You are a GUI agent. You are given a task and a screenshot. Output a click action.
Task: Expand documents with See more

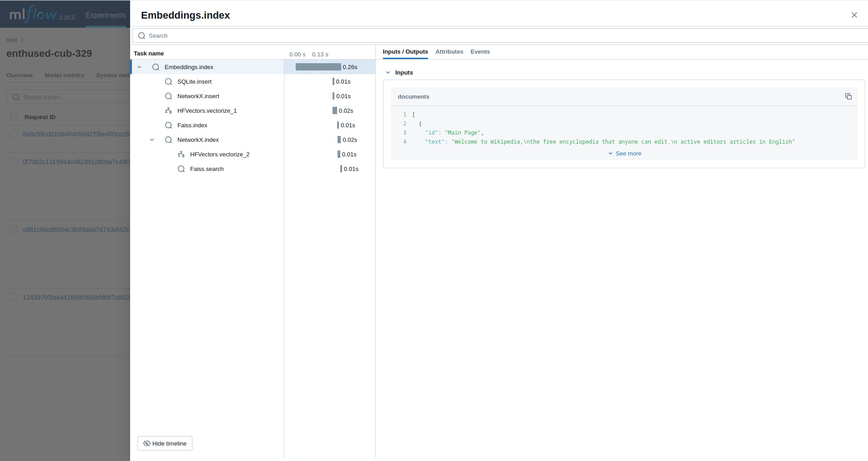[x=625, y=154]
